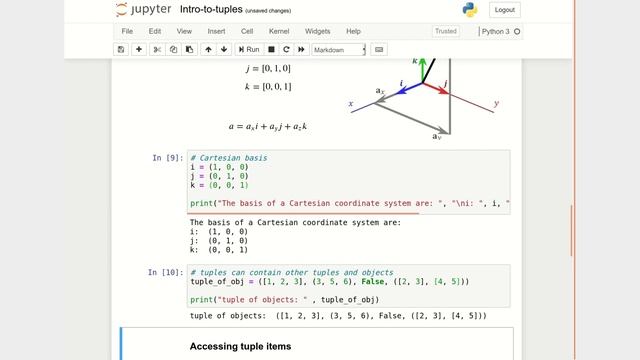Open the command palette keyboard icon
The width and height of the screenshot is (640, 360).
click(379, 49)
